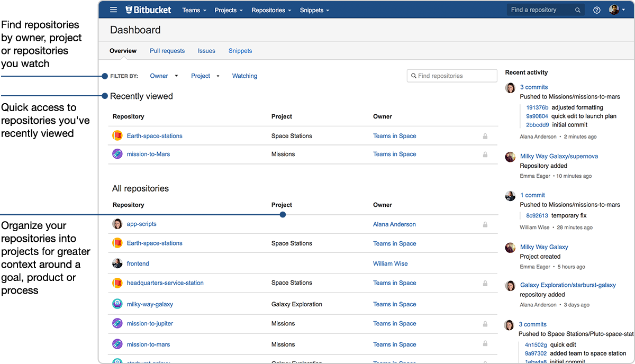The width and height of the screenshot is (635, 364).
Task: Click Emma Eager's avatar in Recent activity
Action: tap(510, 157)
